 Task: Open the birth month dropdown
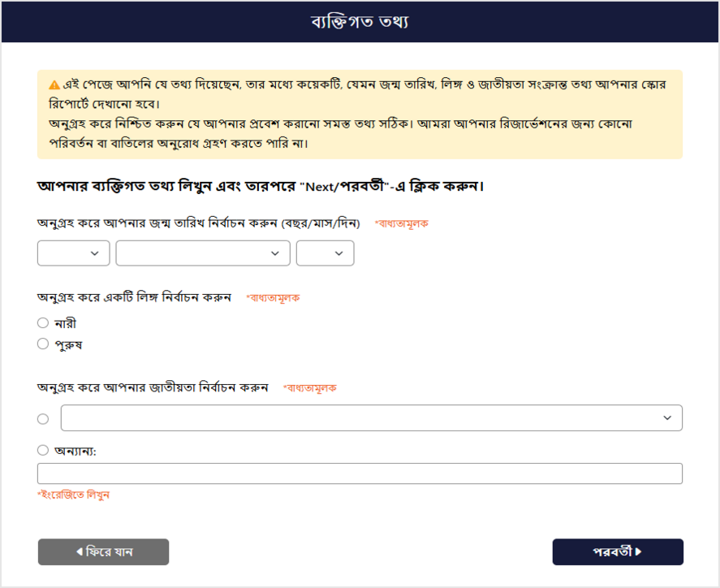203,253
